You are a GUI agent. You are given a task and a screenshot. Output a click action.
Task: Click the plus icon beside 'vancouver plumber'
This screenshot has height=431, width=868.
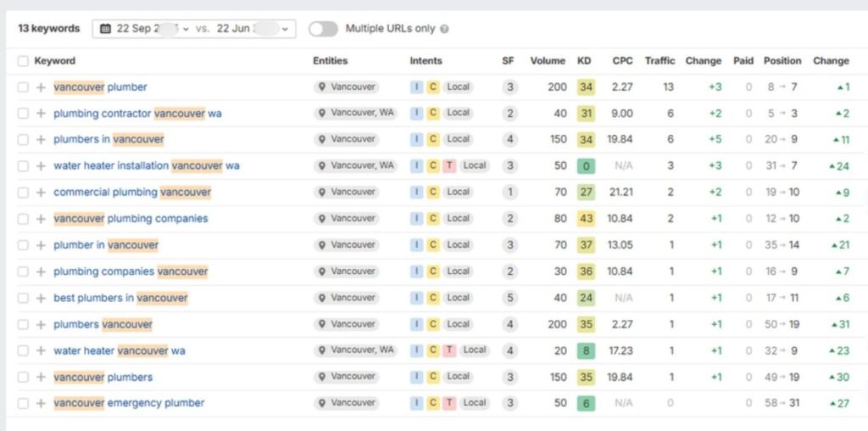pos(41,87)
